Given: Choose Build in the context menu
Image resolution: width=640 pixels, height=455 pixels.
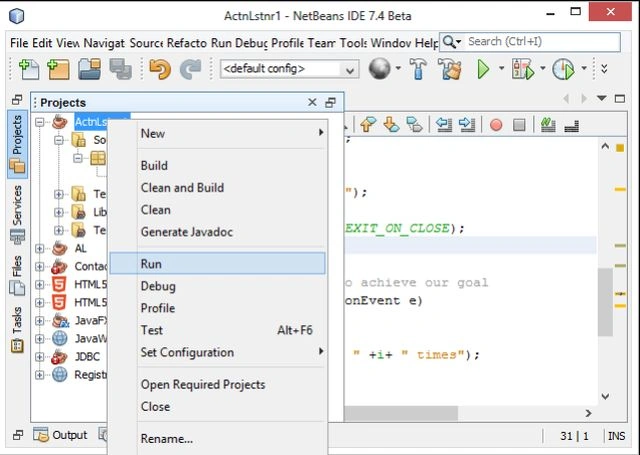Looking at the screenshot, I should click(x=218, y=166).
